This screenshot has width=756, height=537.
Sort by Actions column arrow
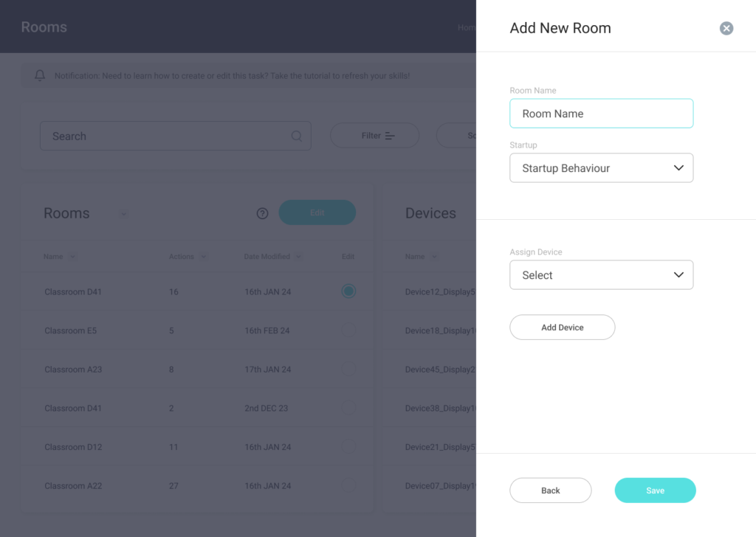pyautogui.click(x=203, y=257)
